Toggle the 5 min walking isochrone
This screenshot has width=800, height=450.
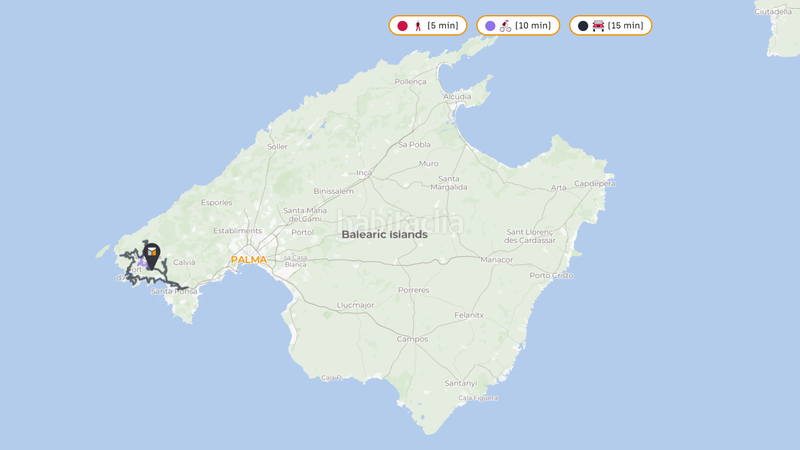pos(428,26)
